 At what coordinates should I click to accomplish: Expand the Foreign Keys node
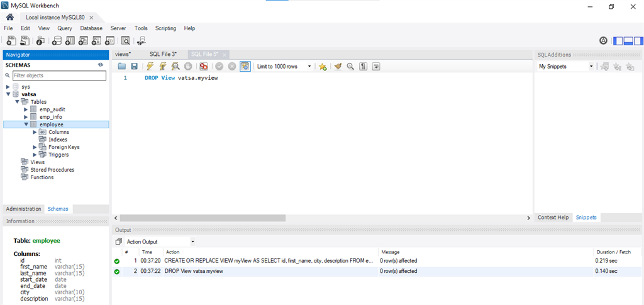(35, 147)
